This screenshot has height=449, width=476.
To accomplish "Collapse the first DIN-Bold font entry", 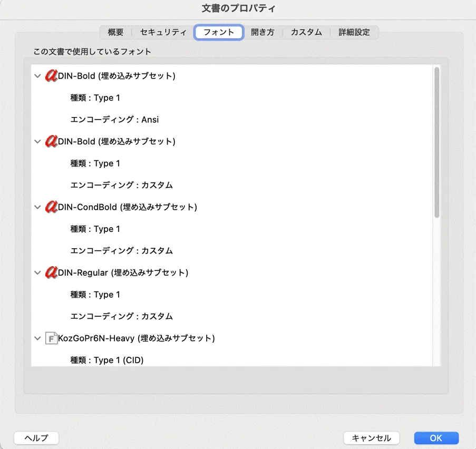I will [x=37, y=75].
